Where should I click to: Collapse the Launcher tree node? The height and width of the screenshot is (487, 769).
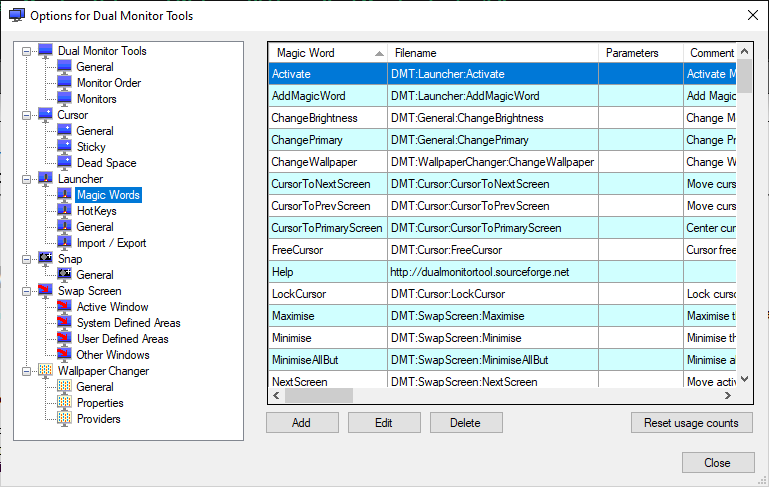click(x=26, y=179)
